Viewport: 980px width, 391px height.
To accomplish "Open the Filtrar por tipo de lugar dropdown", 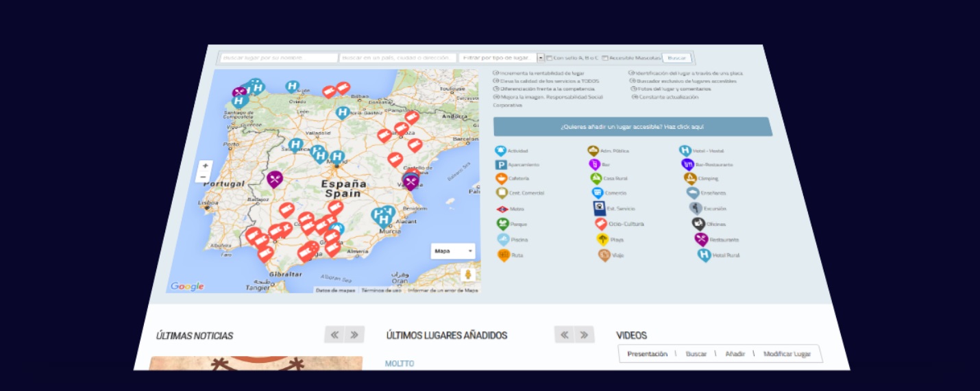I will (501, 58).
